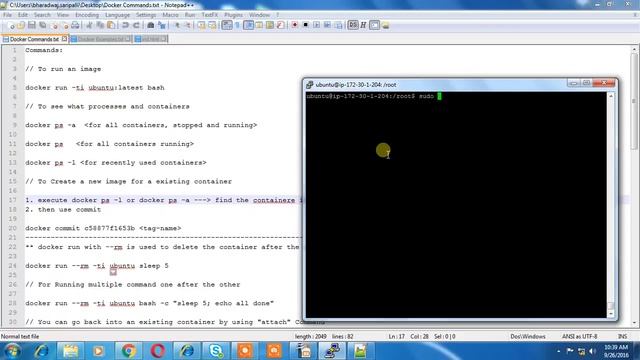Click the volume icon in system tray

(x=592, y=351)
